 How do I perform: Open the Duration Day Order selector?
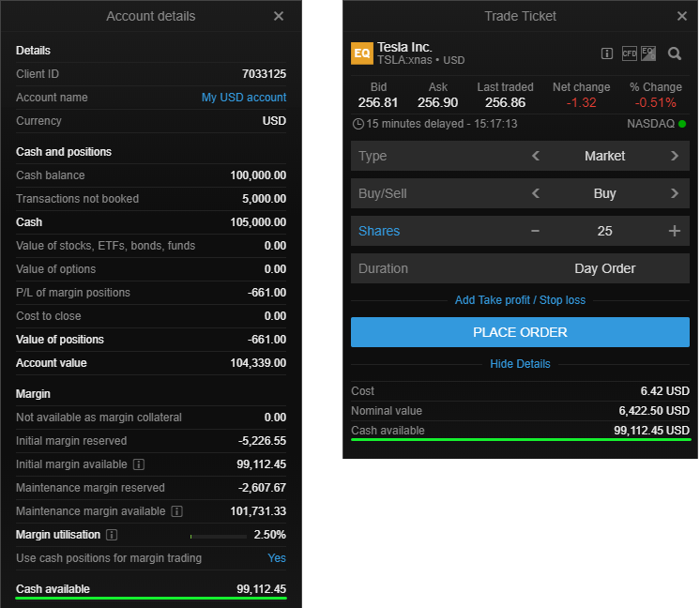[x=520, y=268]
